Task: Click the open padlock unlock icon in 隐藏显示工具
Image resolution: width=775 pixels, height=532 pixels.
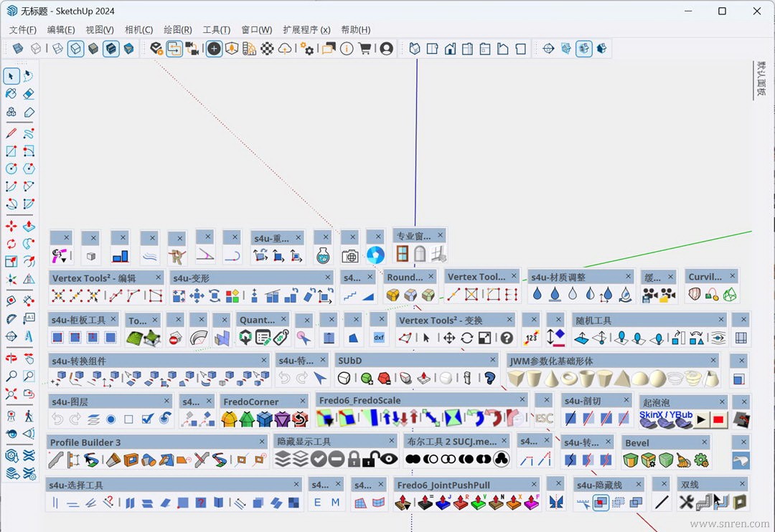Action: click(370, 459)
